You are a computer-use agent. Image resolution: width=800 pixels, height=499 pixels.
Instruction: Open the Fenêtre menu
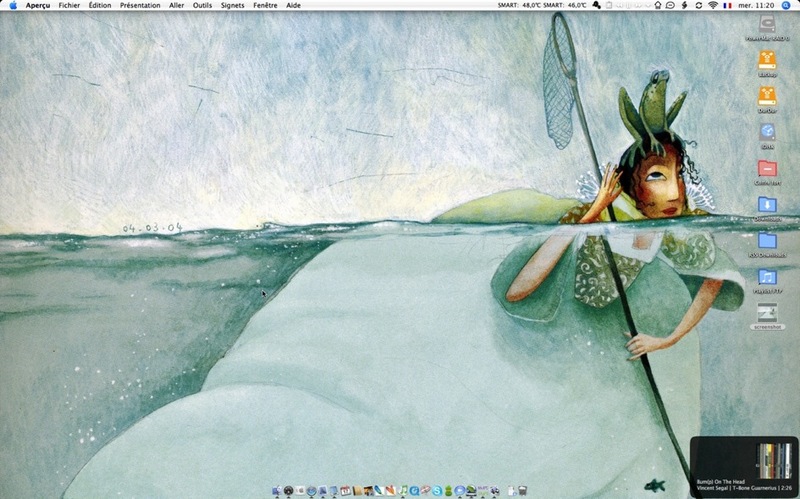(x=265, y=6)
